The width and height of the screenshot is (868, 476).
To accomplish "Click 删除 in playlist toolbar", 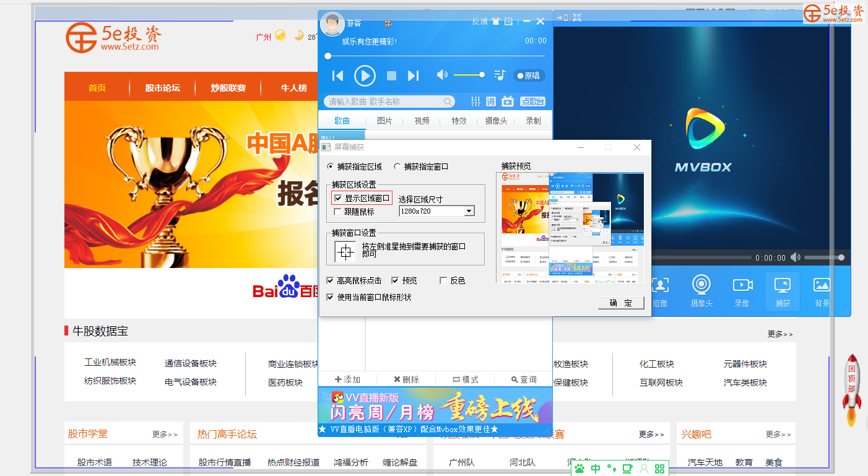I will point(406,379).
